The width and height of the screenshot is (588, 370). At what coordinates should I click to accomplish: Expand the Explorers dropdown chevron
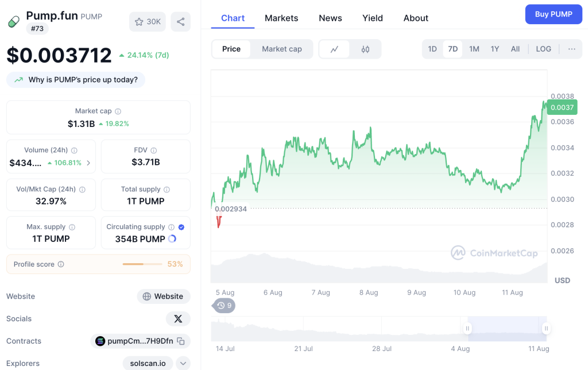183,364
